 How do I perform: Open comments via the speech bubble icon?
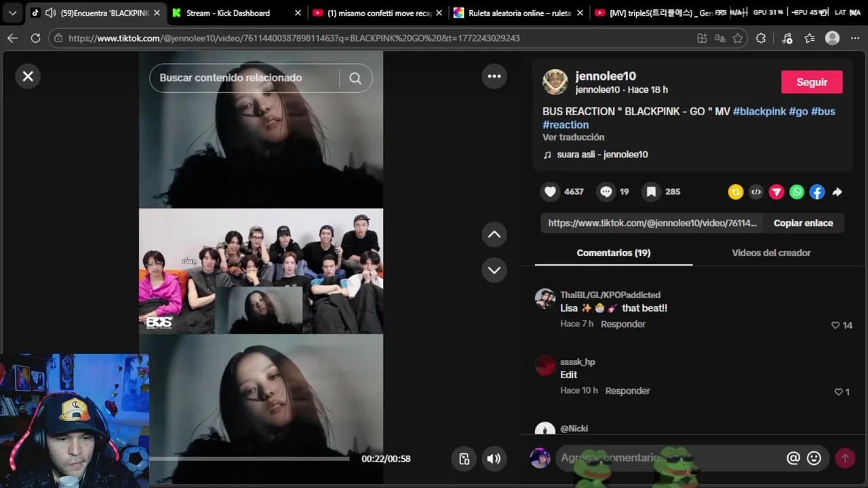606,192
